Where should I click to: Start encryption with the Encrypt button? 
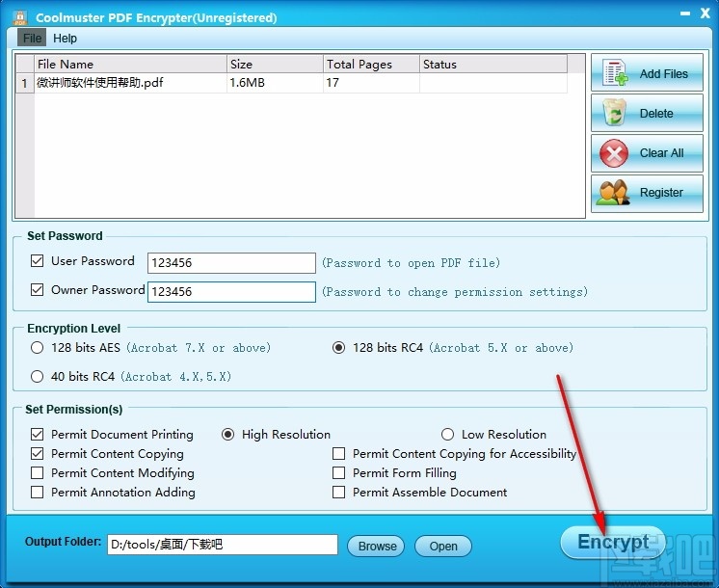click(x=613, y=542)
